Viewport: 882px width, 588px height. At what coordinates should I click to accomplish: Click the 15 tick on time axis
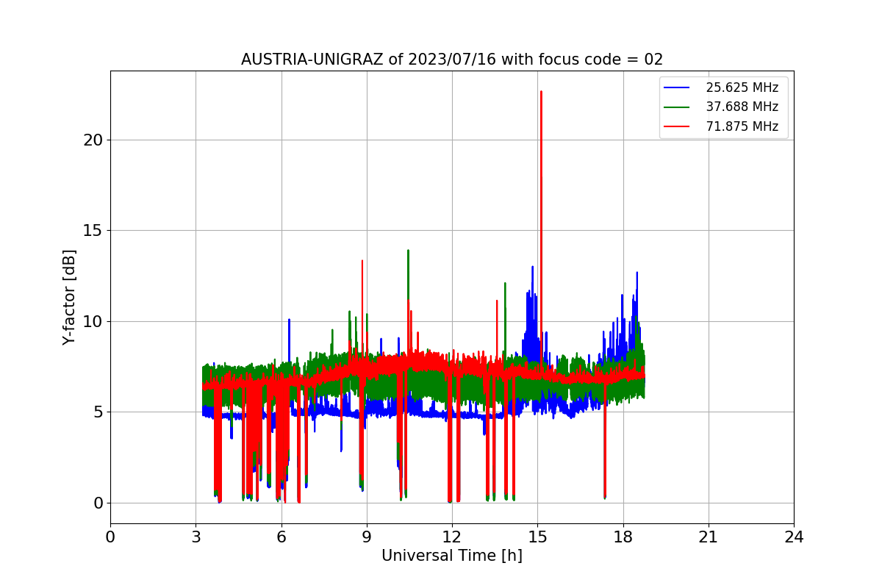pos(537,537)
